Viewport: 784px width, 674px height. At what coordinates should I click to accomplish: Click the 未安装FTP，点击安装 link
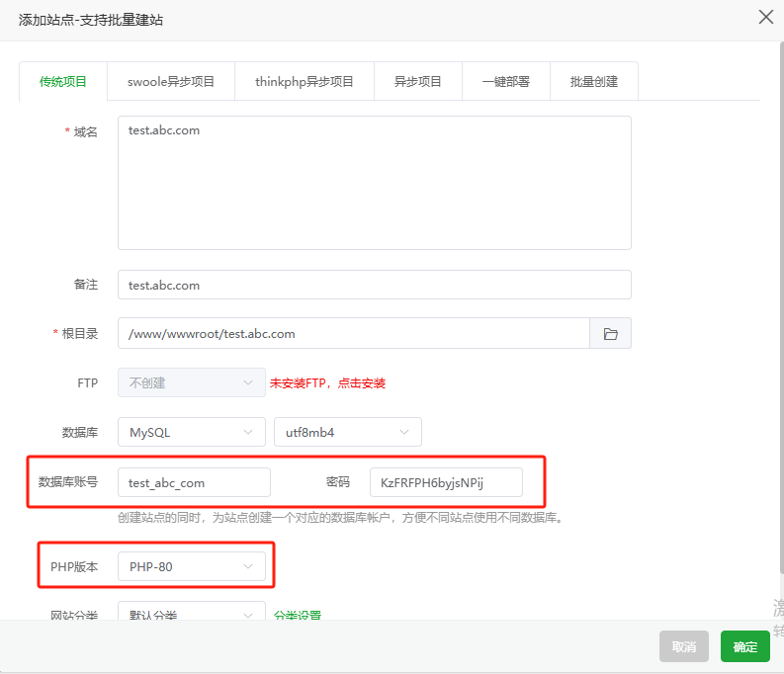[x=327, y=383]
